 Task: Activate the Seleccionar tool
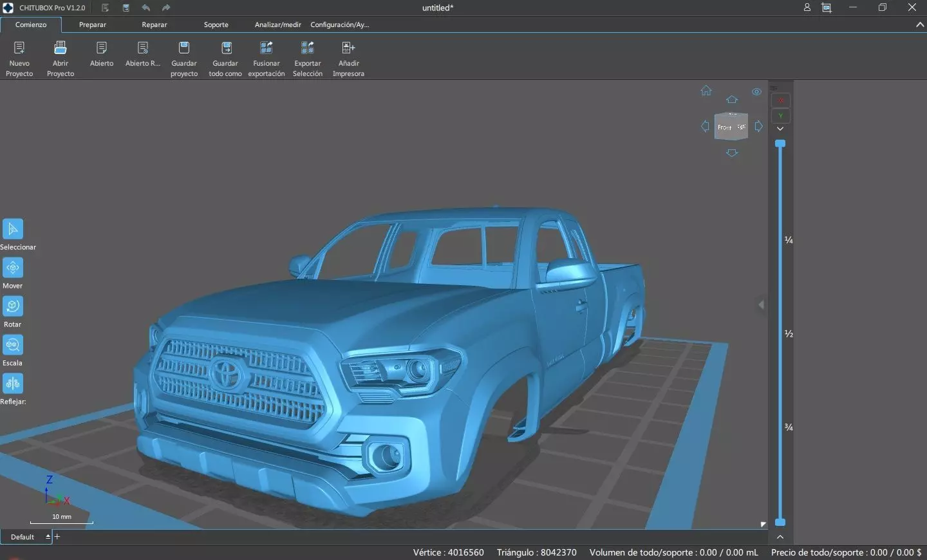click(x=13, y=229)
